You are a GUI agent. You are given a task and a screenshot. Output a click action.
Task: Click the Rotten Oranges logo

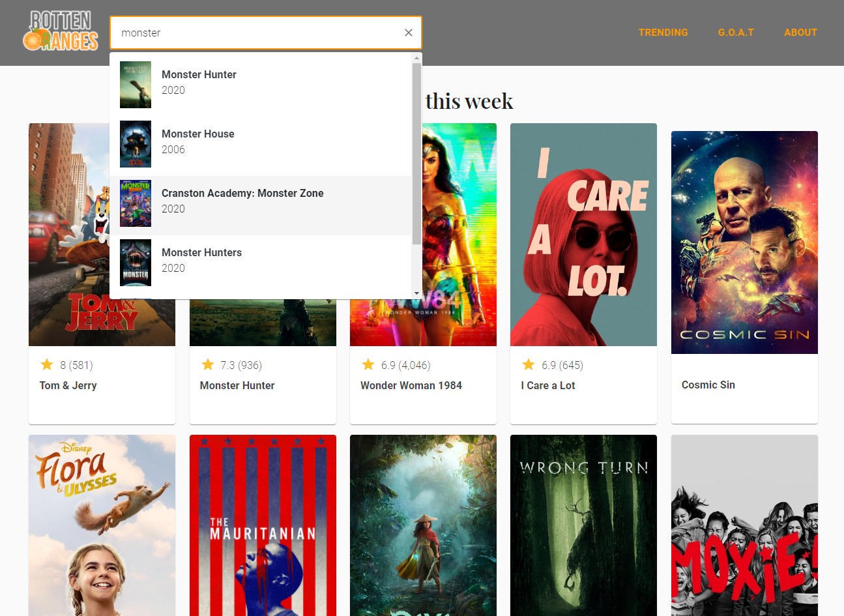[x=60, y=31]
